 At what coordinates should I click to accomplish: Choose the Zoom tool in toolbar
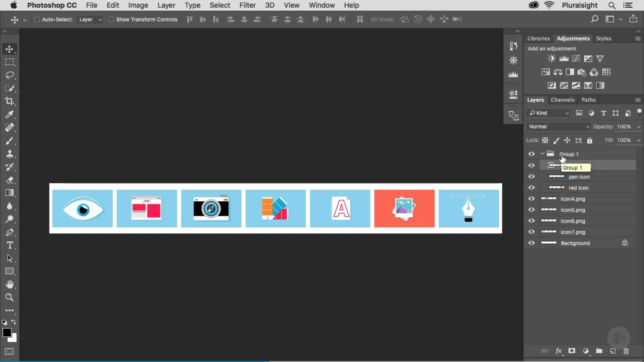(9, 297)
